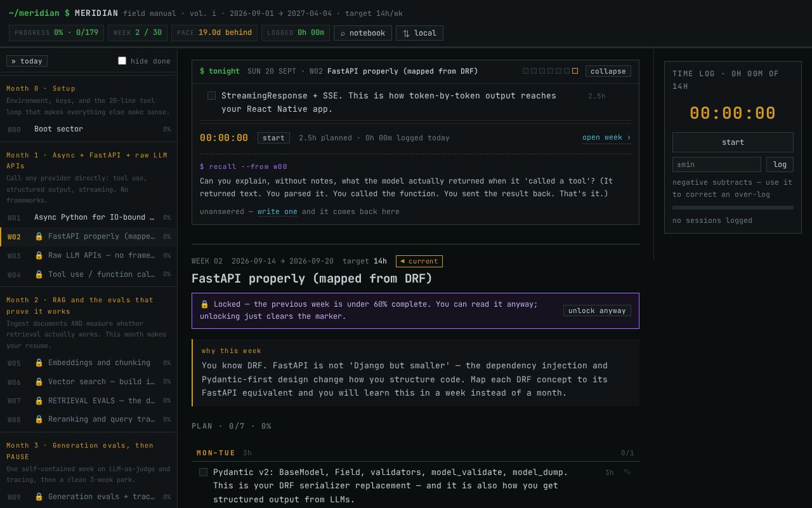This screenshot has width=812, height=508.
Task: Click unlock anyway on the locked week
Action: (597, 311)
